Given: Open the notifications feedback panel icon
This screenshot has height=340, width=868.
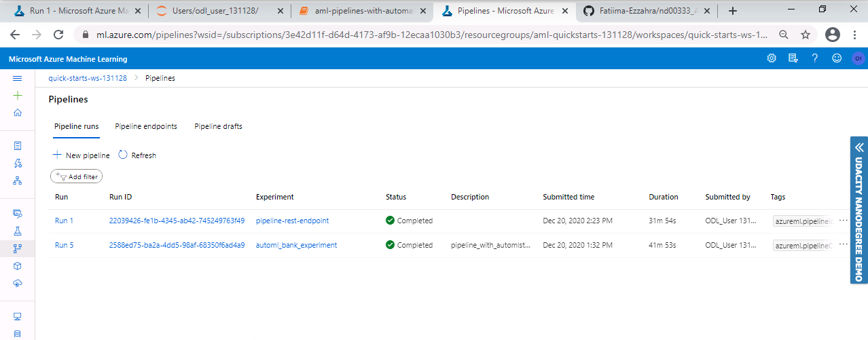Looking at the screenshot, I should click(x=793, y=58).
